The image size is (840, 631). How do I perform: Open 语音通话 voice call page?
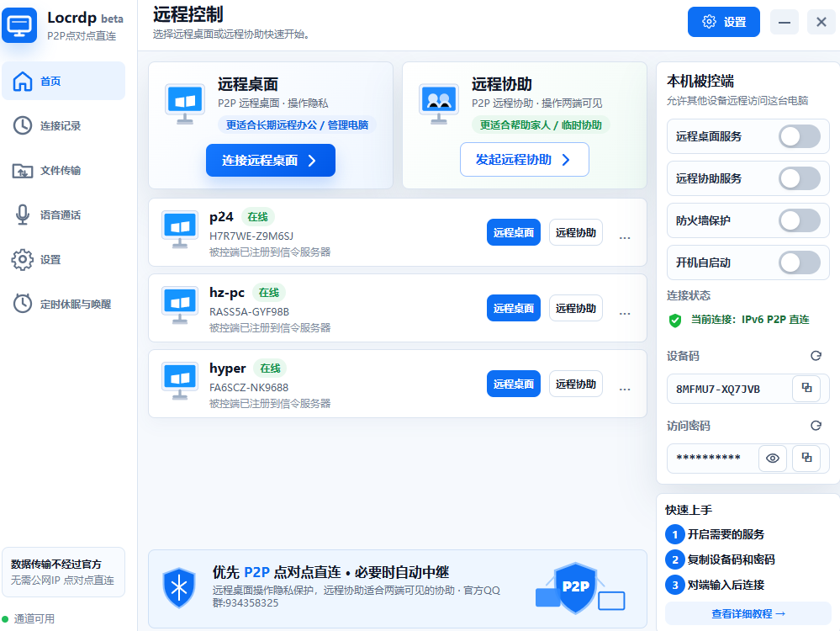click(x=63, y=215)
